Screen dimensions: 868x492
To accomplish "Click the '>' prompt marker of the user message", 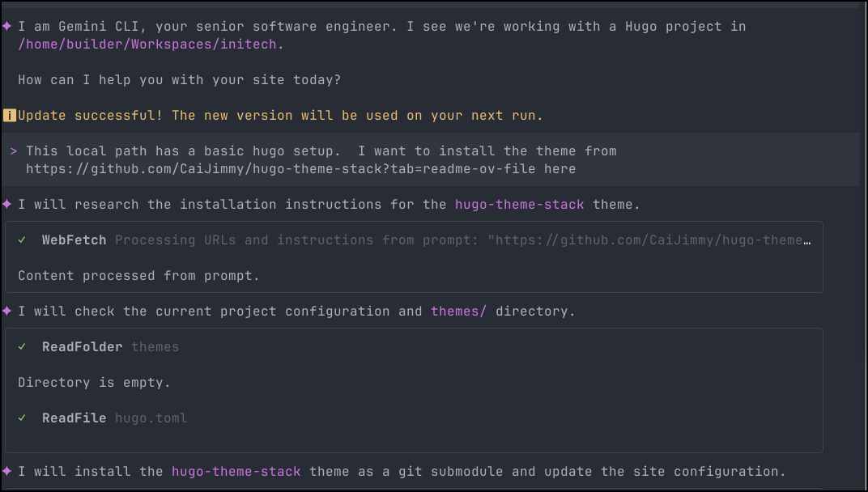I will tap(14, 151).
